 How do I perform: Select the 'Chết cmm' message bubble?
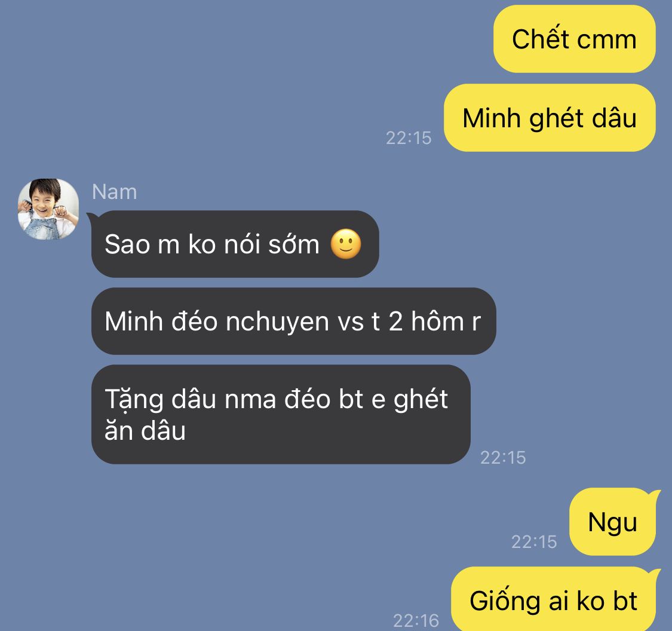tap(574, 39)
